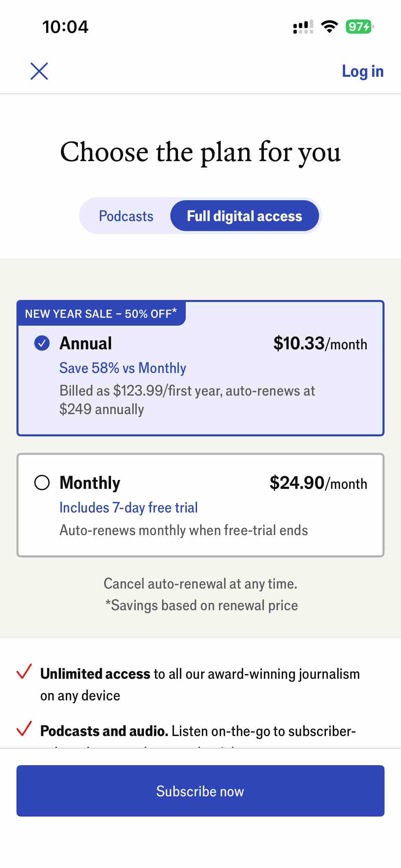Tap the cellular signal bars icon
This screenshot has height=868, width=401.
click(303, 27)
